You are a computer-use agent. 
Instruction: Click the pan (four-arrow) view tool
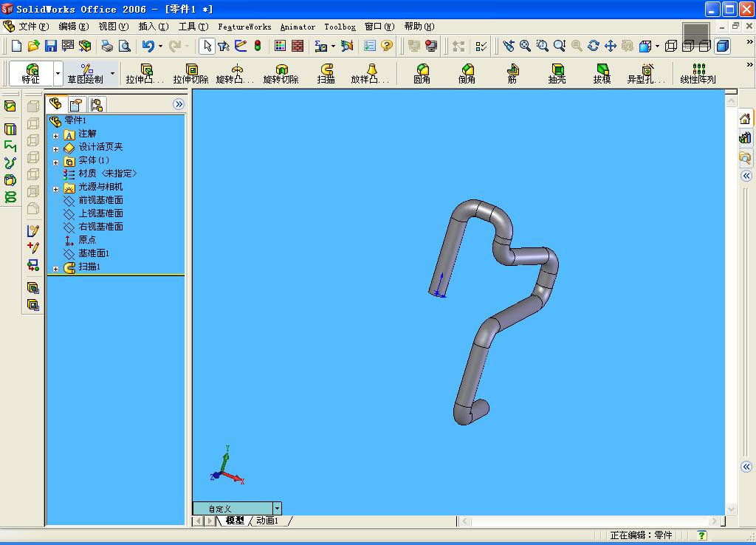click(611, 46)
